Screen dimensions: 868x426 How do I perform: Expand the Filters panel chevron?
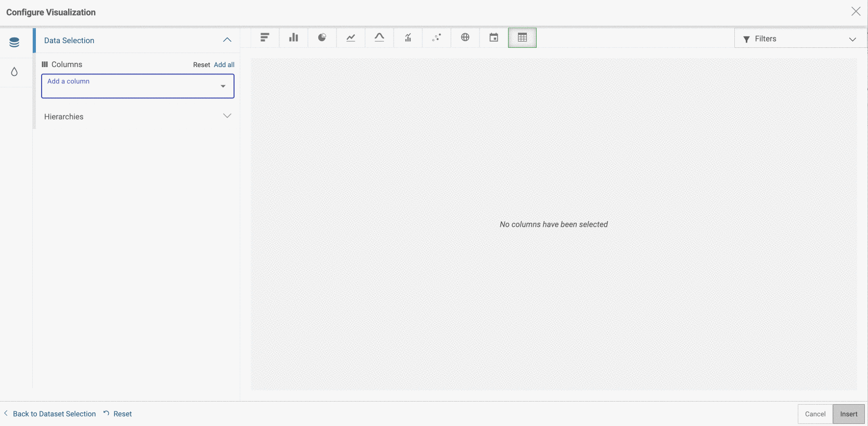coord(852,40)
